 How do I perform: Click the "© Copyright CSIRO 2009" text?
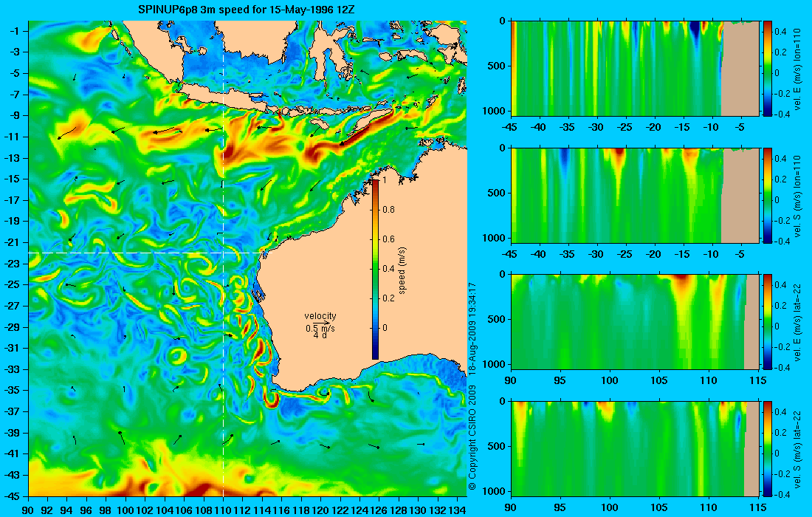tap(472, 438)
